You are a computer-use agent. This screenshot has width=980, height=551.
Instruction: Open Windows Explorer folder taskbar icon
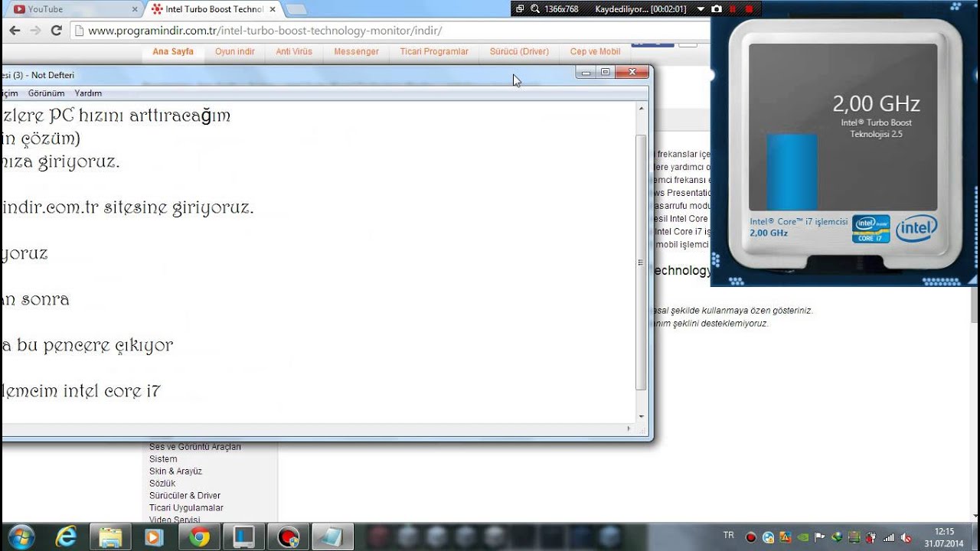coord(111,537)
